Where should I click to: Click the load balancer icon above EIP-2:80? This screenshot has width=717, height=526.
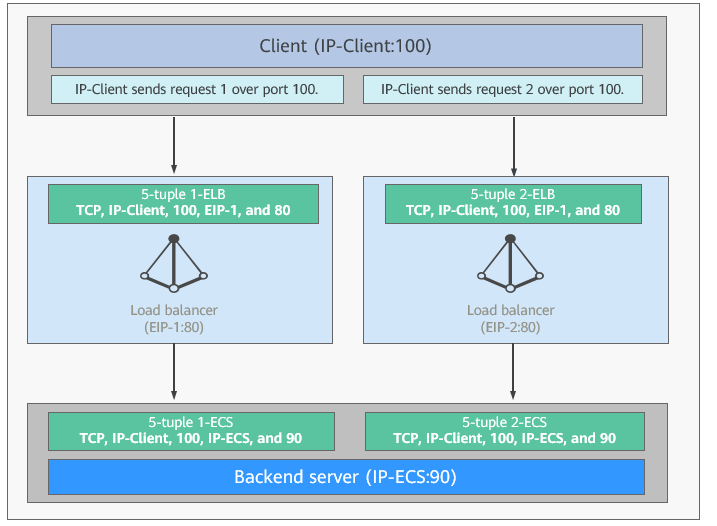pos(510,263)
